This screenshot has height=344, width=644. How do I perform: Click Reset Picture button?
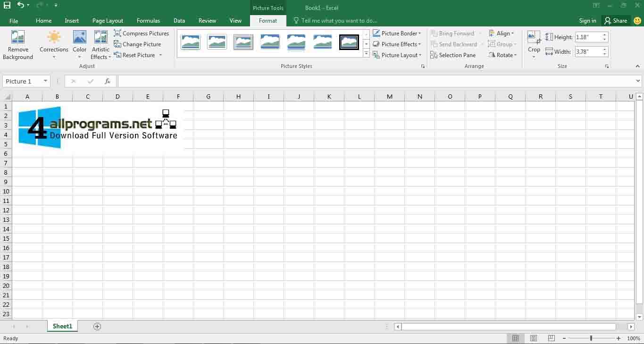pyautogui.click(x=134, y=55)
